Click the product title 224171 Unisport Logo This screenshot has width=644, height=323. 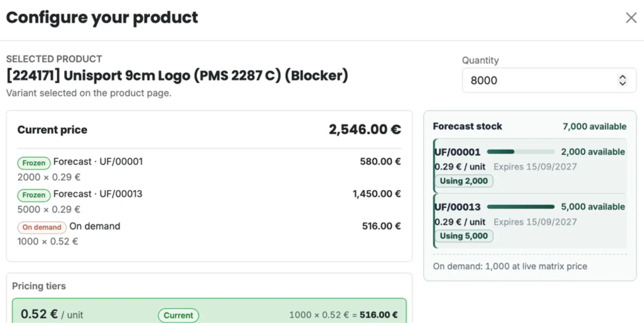[x=177, y=76]
